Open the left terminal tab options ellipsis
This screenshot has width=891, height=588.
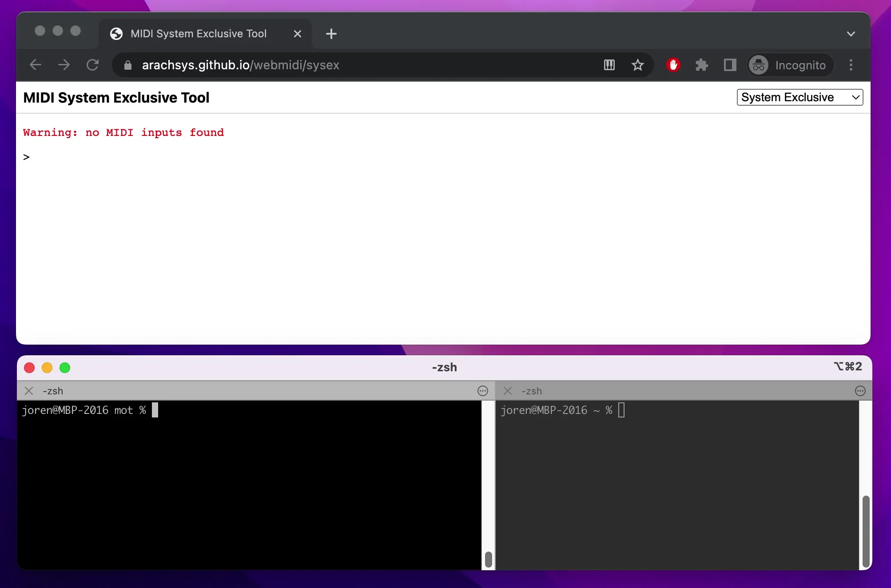coord(483,391)
